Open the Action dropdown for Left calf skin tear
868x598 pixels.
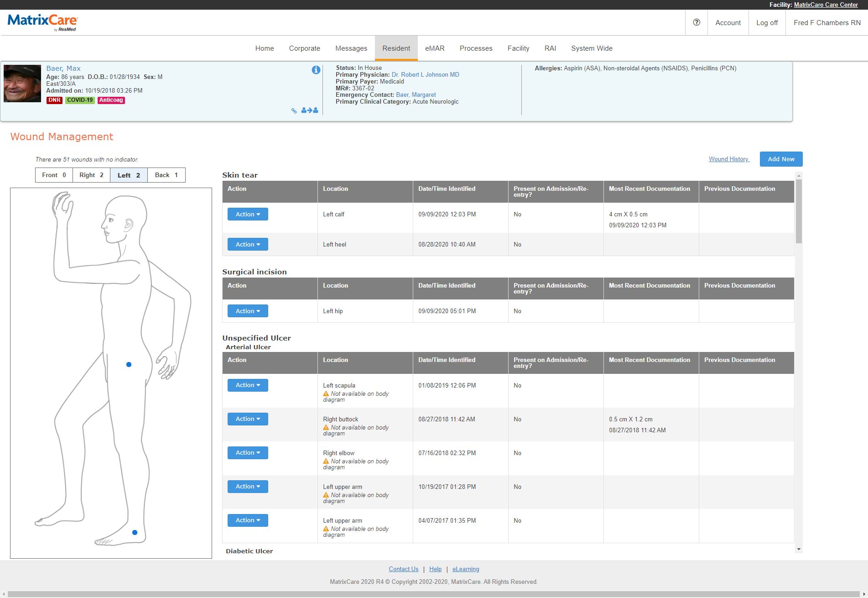(x=248, y=214)
